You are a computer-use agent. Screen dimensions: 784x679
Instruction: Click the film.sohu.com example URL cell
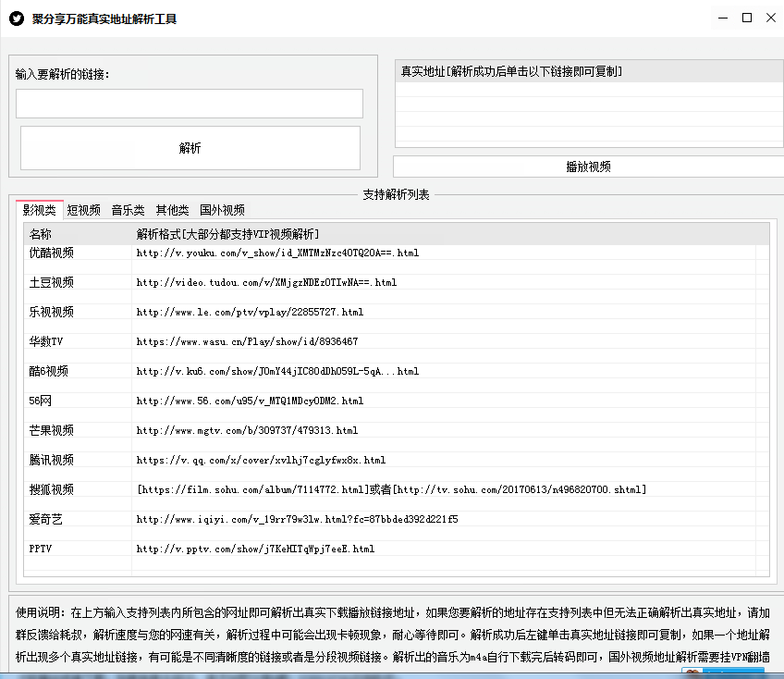[391, 489]
